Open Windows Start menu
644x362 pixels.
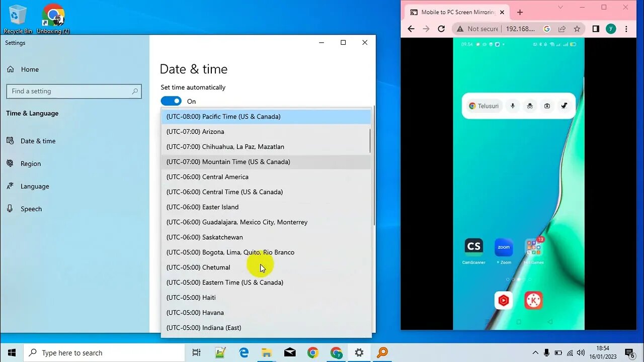point(12,352)
